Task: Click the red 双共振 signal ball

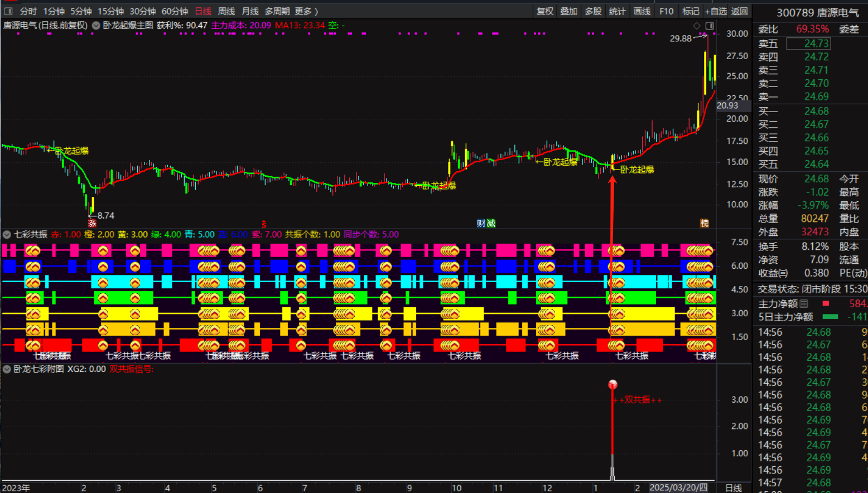Action: (613, 385)
